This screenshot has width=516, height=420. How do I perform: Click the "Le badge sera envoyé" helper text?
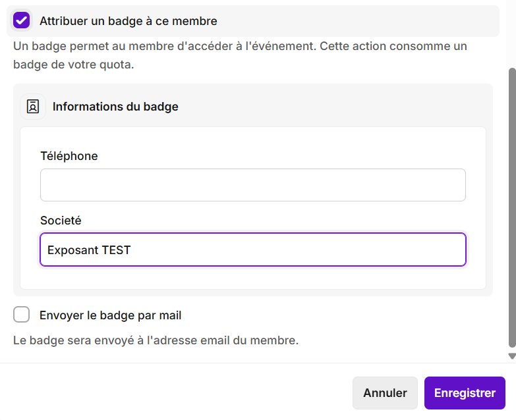pyautogui.click(x=156, y=340)
